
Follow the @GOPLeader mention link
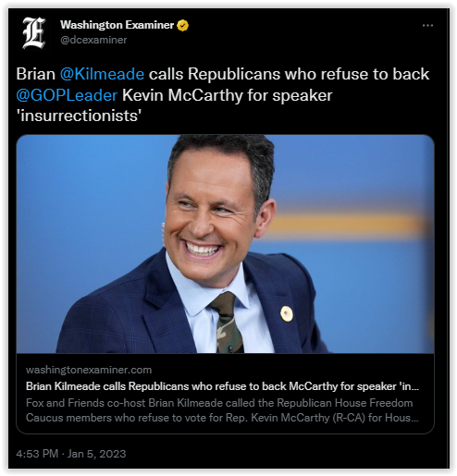point(67,95)
